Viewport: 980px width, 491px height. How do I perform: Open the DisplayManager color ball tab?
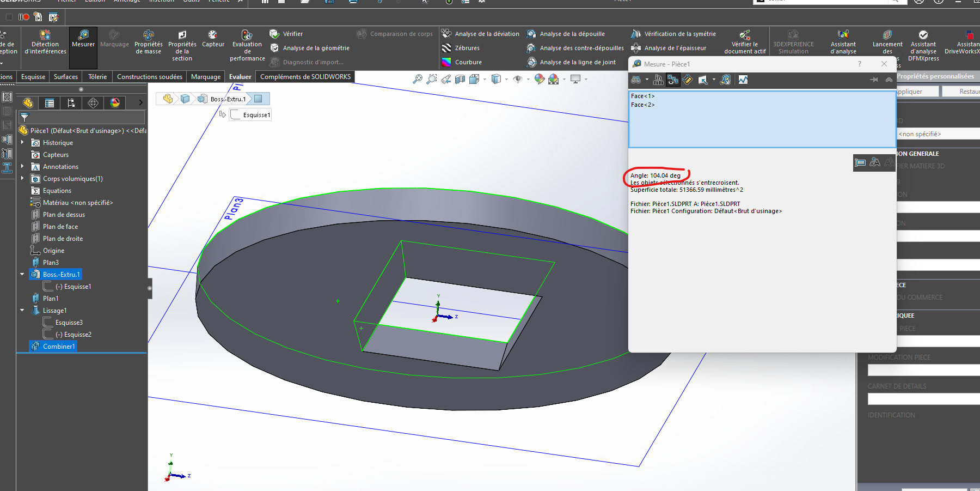115,103
